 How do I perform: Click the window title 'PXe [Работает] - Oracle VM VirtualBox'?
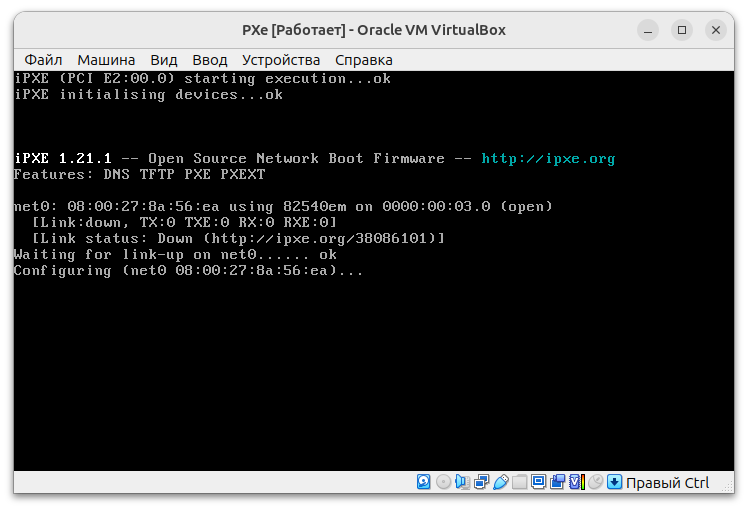(x=374, y=30)
